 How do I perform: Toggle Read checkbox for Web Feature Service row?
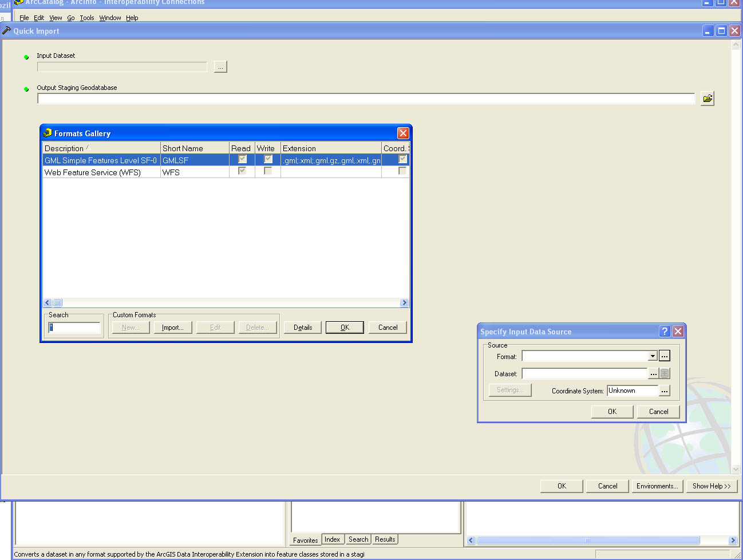(242, 171)
